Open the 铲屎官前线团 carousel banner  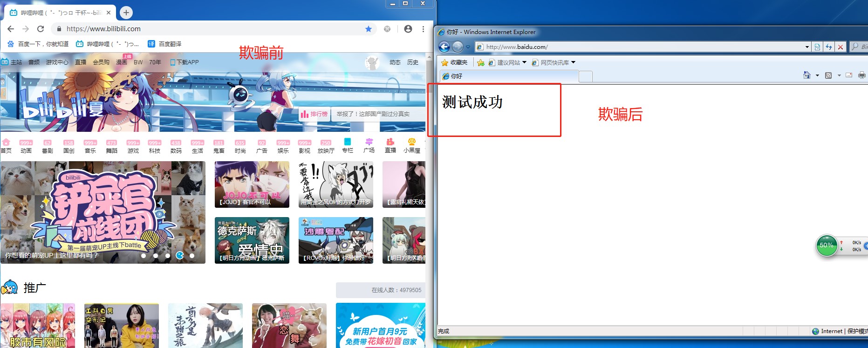[103, 212]
